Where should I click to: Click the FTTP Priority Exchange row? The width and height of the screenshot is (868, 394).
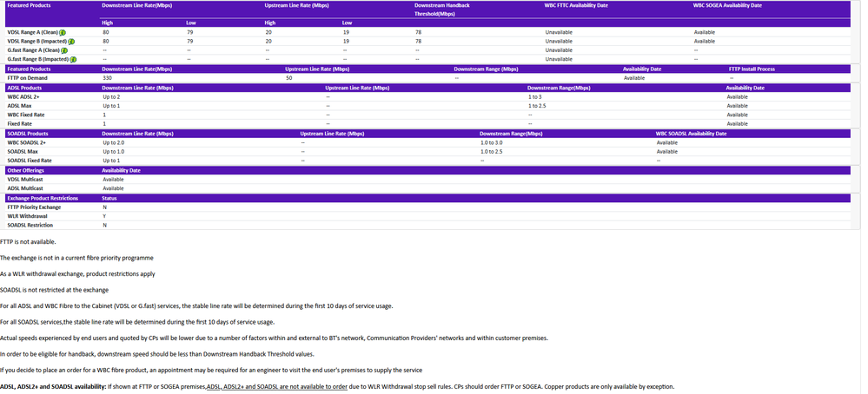[34, 207]
